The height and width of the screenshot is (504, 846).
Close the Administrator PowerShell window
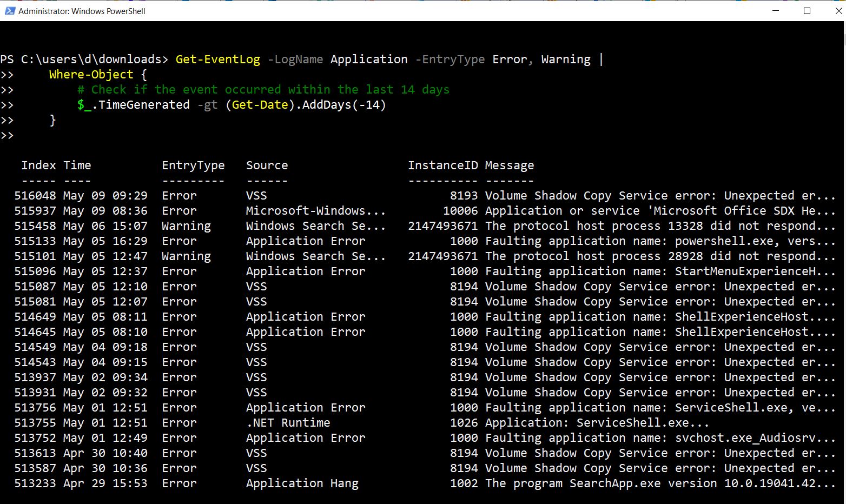pyautogui.click(x=836, y=11)
